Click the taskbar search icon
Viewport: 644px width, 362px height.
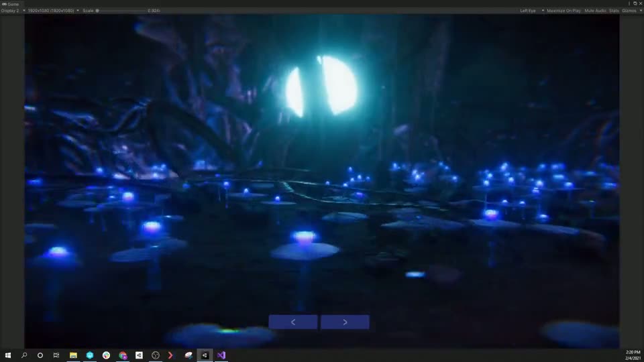(x=24, y=355)
